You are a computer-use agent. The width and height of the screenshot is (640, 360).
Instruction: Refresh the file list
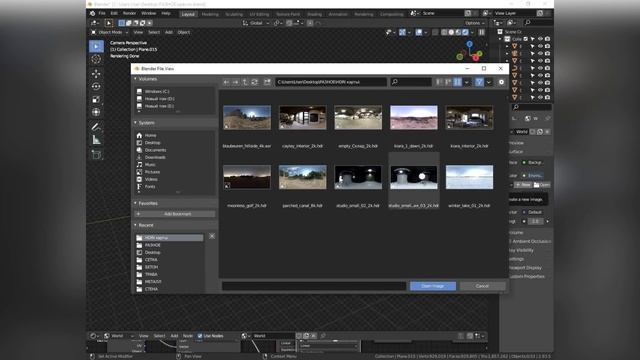(255, 82)
